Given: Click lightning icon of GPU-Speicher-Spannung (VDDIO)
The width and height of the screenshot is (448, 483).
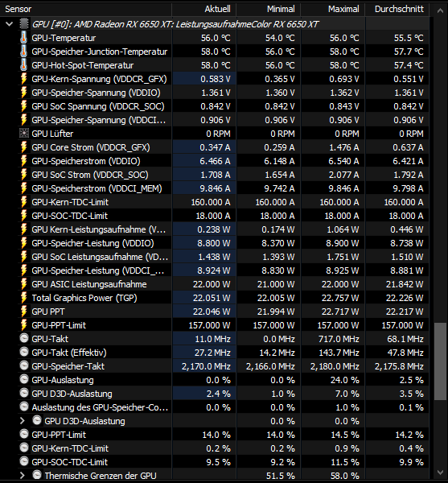Looking at the screenshot, I should point(23,93).
